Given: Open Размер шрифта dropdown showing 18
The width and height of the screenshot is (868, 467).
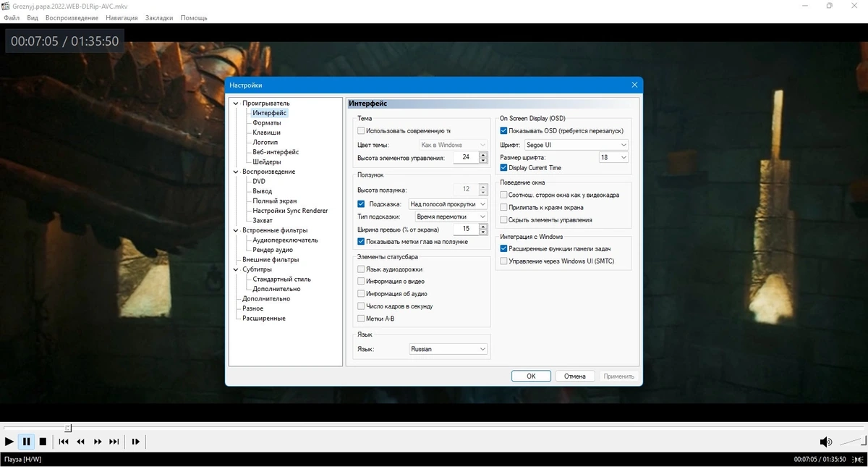Looking at the screenshot, I should pyautogui.click(x=613, y=157).
